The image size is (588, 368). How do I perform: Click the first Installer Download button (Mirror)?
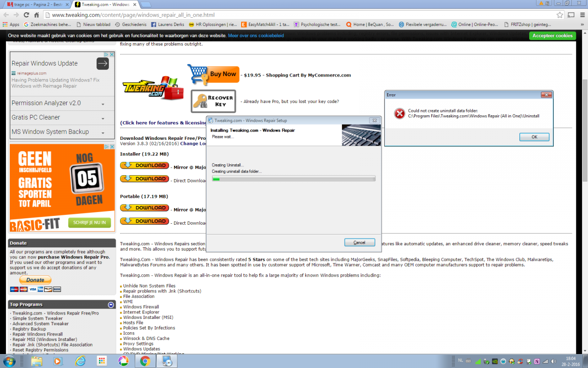point(145,166)
